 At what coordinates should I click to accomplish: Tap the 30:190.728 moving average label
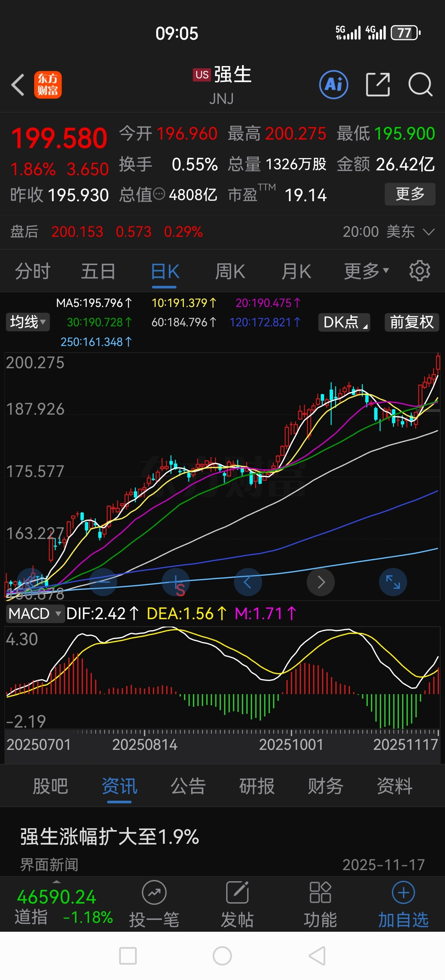pyautogui.click(x=99, y=322)
